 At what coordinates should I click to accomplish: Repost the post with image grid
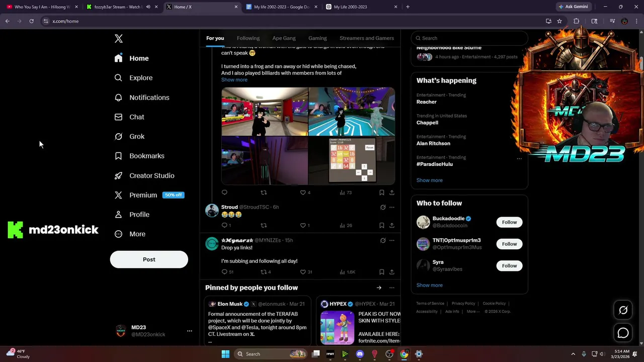(x=264, y=193)
